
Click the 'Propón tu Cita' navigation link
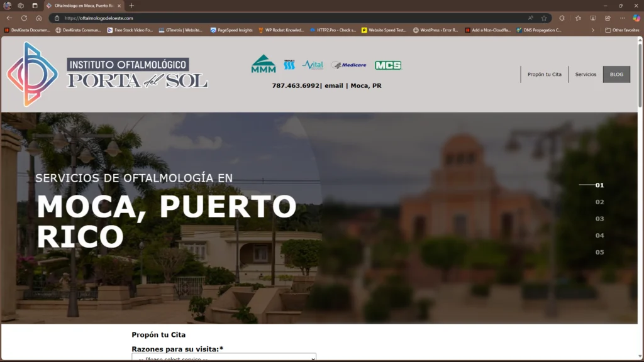(543, 74)
